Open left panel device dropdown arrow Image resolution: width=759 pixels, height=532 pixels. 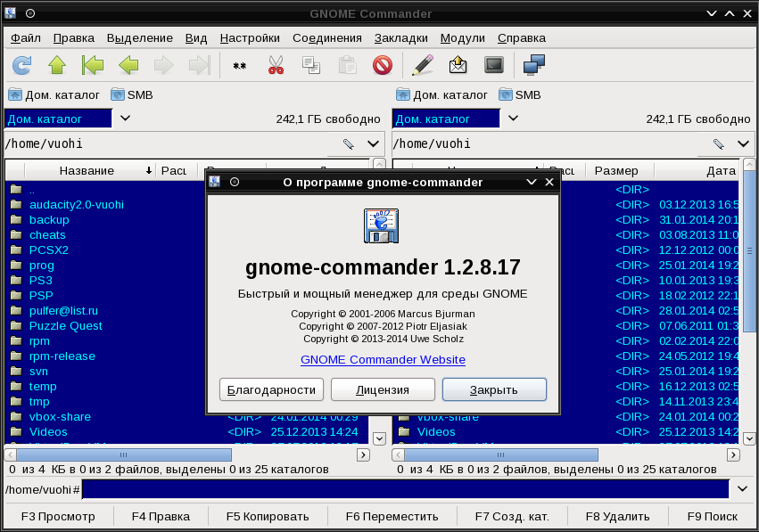[125, 119]
